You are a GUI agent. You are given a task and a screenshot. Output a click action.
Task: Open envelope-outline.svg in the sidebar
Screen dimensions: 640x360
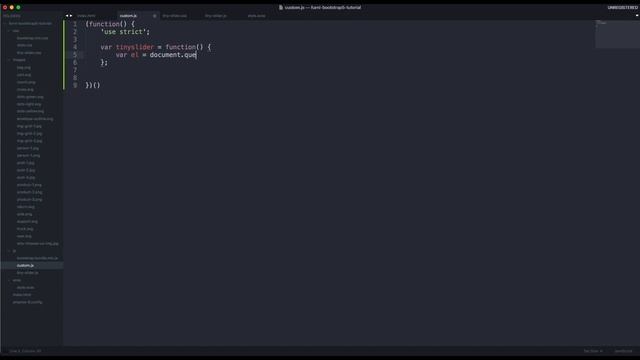(x=35, y=119)
